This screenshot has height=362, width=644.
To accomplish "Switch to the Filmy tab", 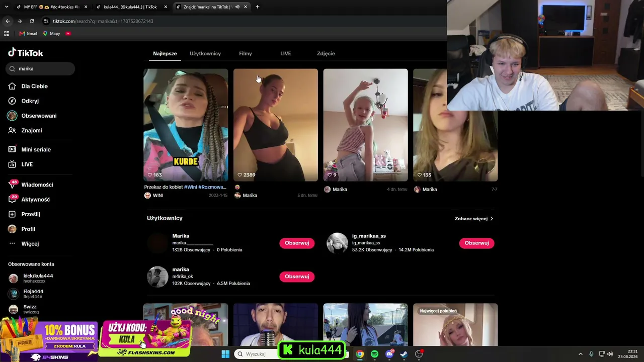I will pyautogui.click(x=246, y=53).
